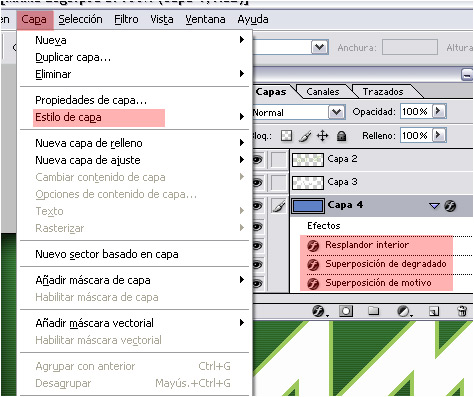Toggle lock position move icon

point(323,136)
